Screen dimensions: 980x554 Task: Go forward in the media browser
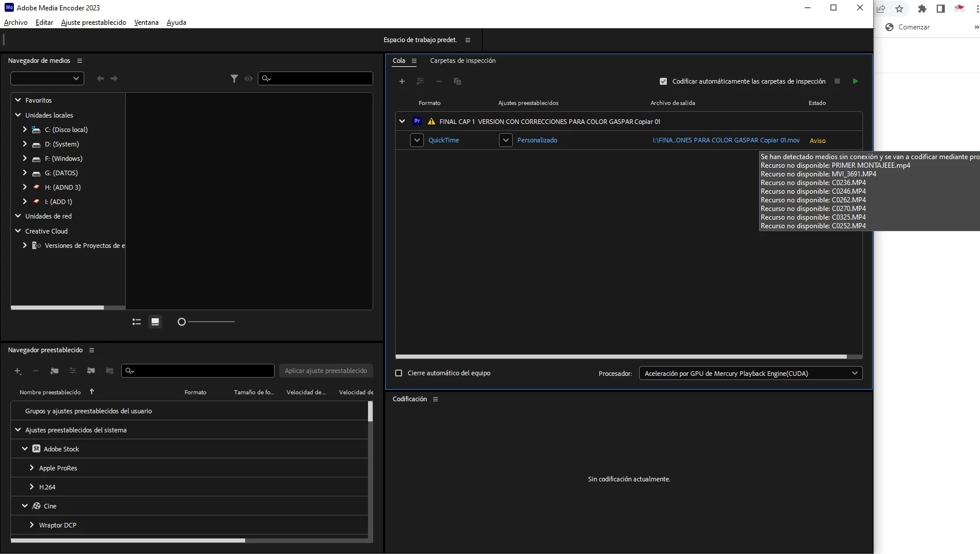114,78
